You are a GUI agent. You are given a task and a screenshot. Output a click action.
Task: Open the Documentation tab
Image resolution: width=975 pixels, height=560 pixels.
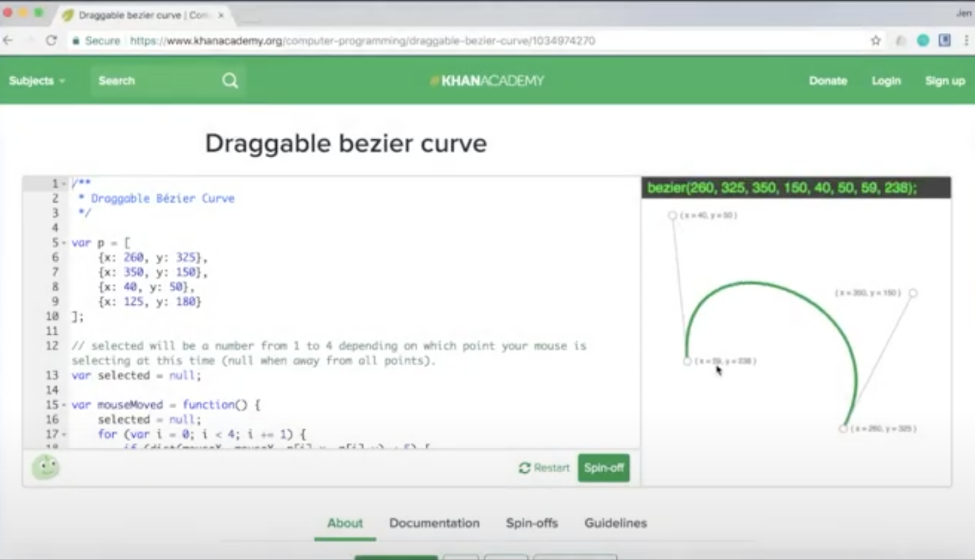click(434, 523)
